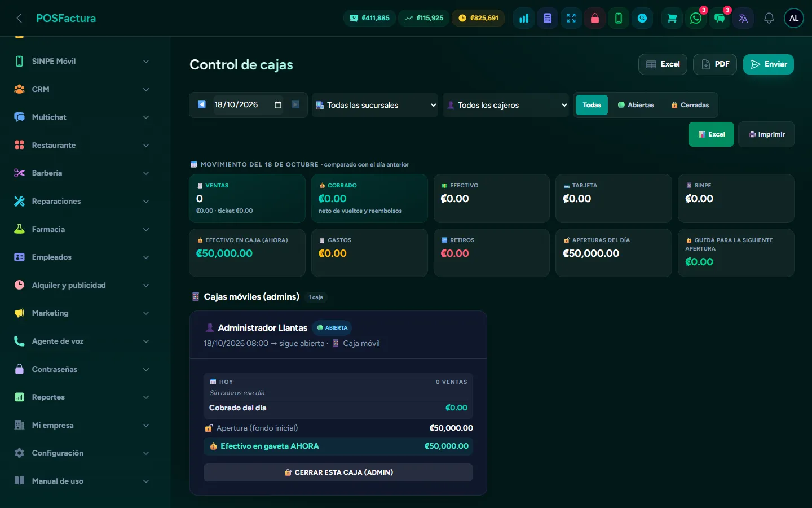Open notifications bell
Image resolution: width=812 pixels, height=508 pixels.
[769, 18]
